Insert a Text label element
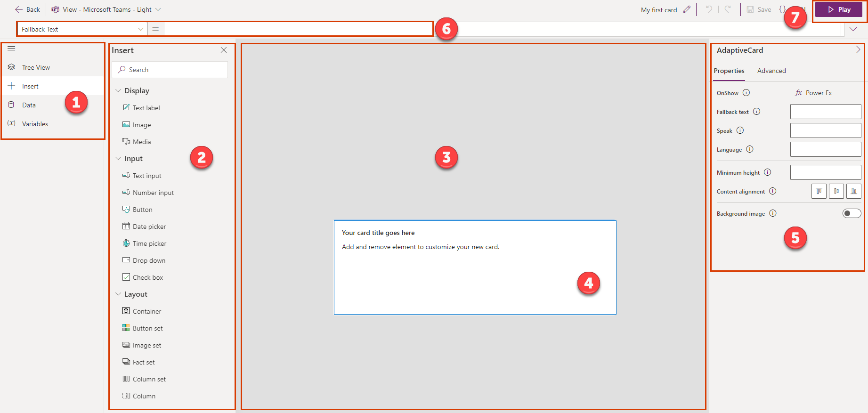The width and height of the screenshot is (868, 413). pyautogui.click(x=141, y=108)
